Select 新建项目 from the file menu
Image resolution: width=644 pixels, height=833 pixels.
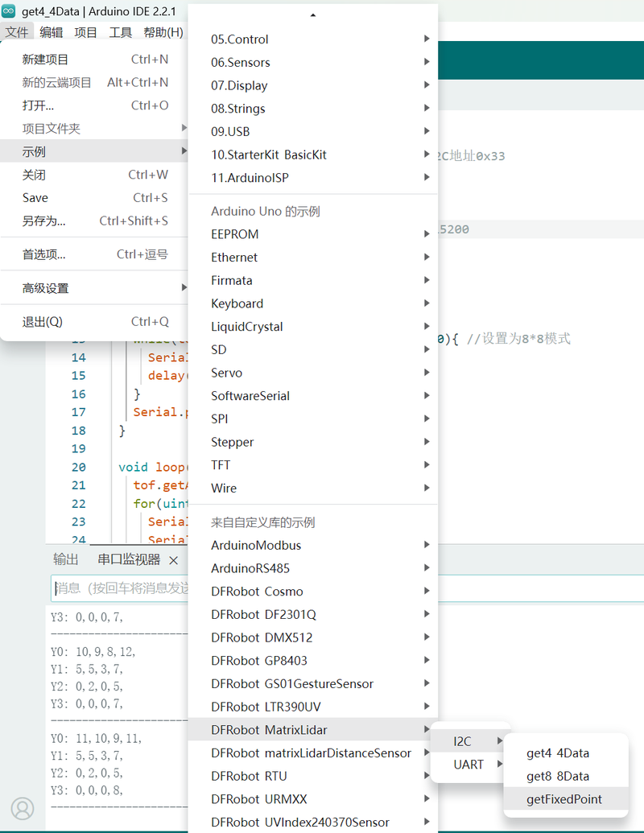coord(46,60)
